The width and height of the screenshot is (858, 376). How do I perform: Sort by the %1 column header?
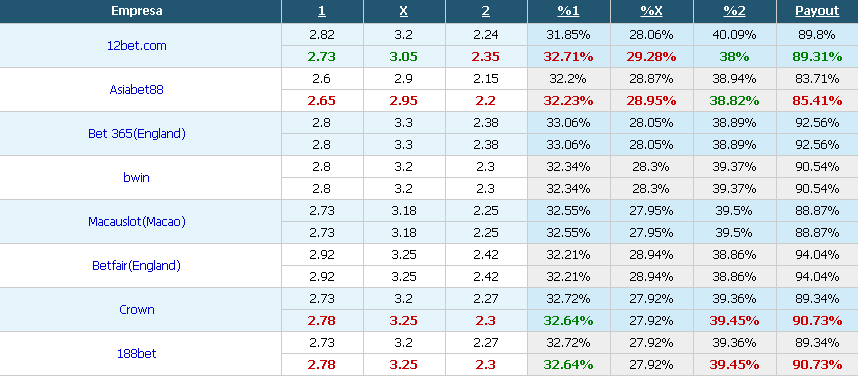click(x=569, y=11)
